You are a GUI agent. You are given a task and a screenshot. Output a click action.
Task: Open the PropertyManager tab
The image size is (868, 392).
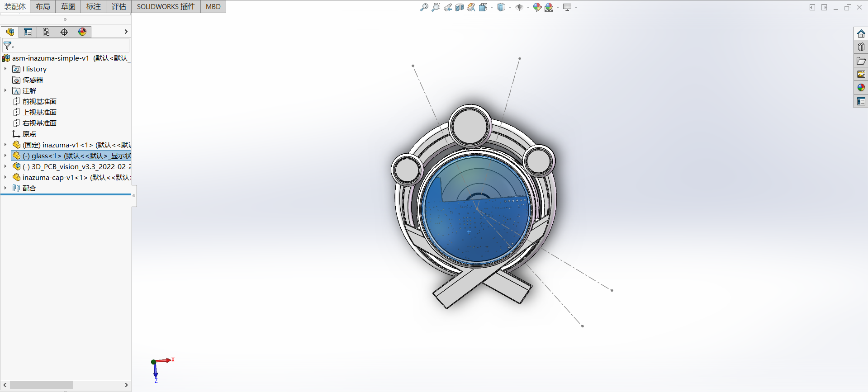28,32
